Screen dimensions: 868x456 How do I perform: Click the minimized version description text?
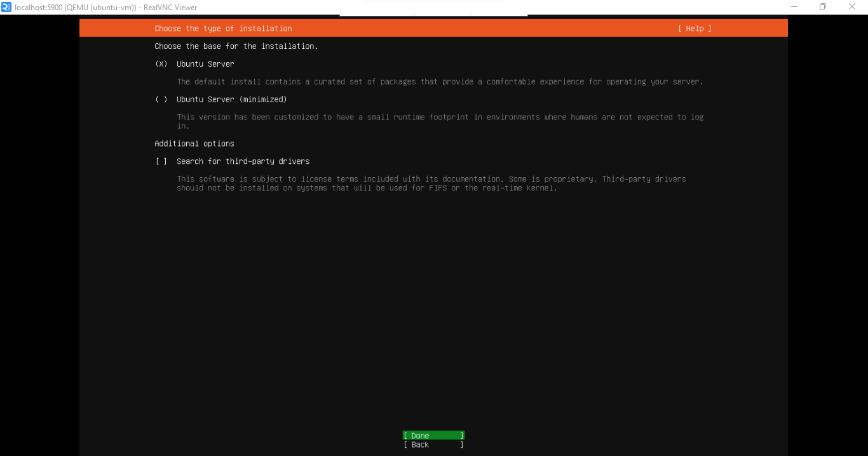tap(440, 122)
